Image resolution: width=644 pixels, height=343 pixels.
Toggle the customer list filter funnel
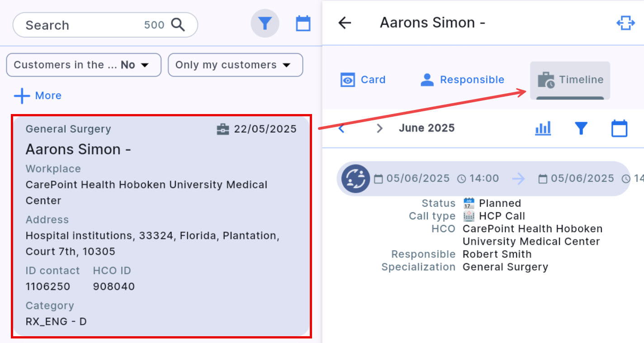[x=265, y=24]
